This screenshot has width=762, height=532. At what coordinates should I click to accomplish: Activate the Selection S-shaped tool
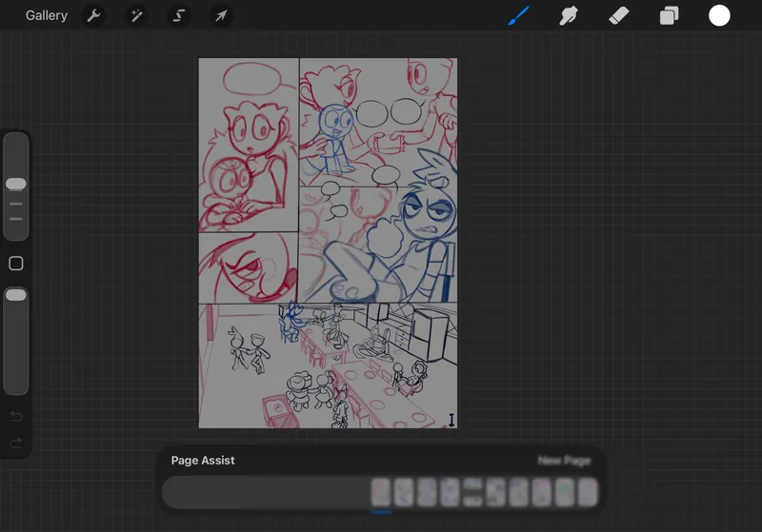(x=178, y=15)
